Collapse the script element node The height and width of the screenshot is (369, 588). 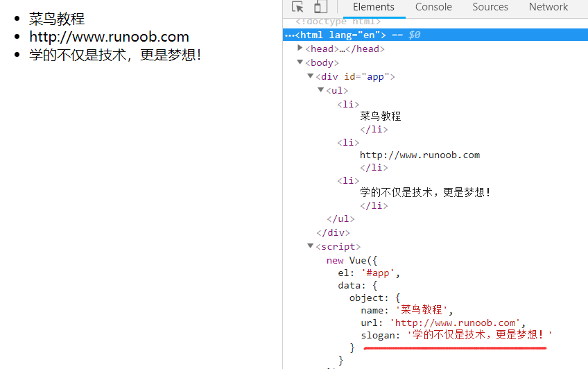click(x=311, y=246)
